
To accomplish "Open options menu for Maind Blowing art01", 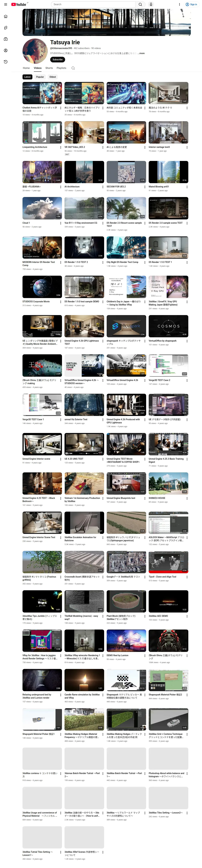I will tap(187, 187).
